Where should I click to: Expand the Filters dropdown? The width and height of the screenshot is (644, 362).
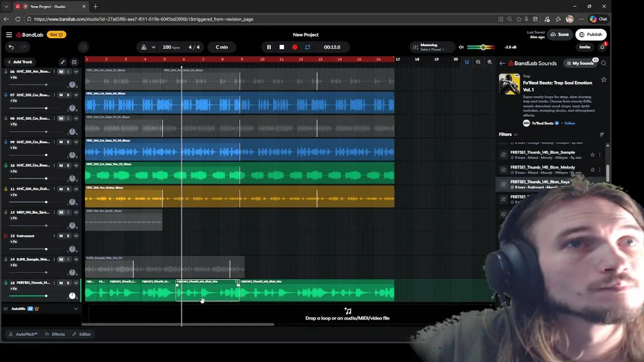508,134
